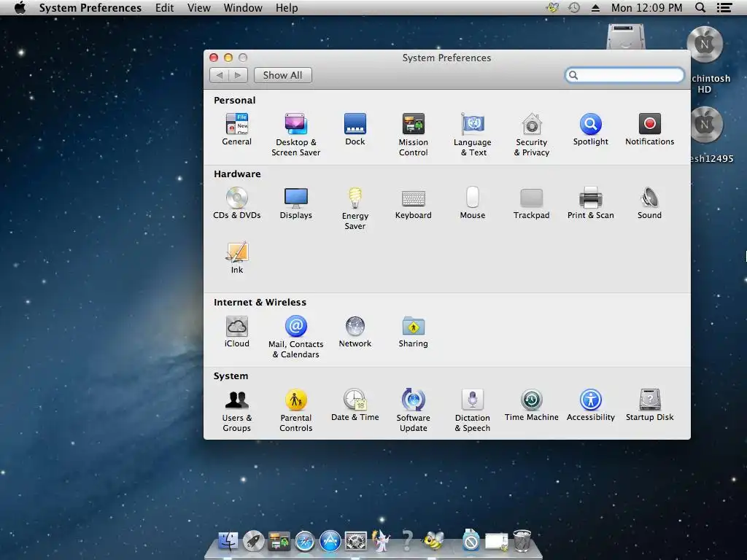The width and height of the screenshot is (747, 560).
Task: Focus the System Preferences search field
Action: [x=624, y=75]
